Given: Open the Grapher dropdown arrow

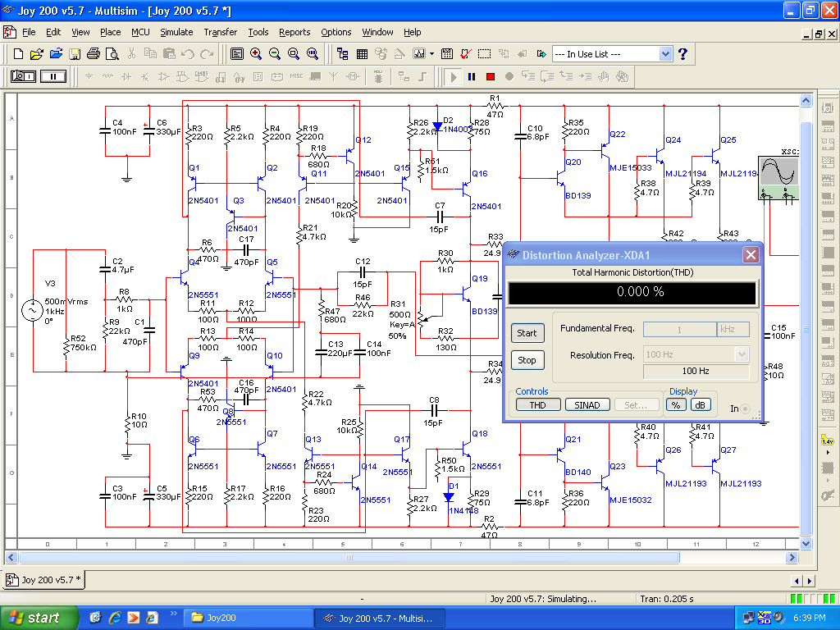Looking at the screenshot, I should 431,54.
